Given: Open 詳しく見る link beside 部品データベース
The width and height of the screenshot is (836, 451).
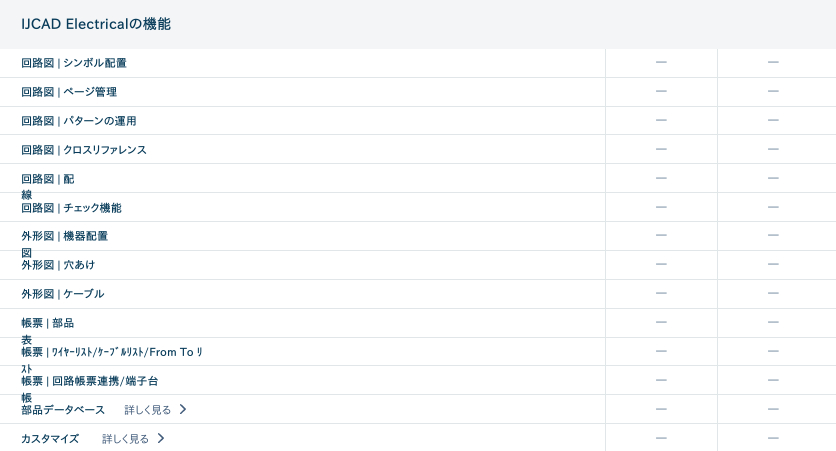Looking at the screenshot, I should (148, 410).
